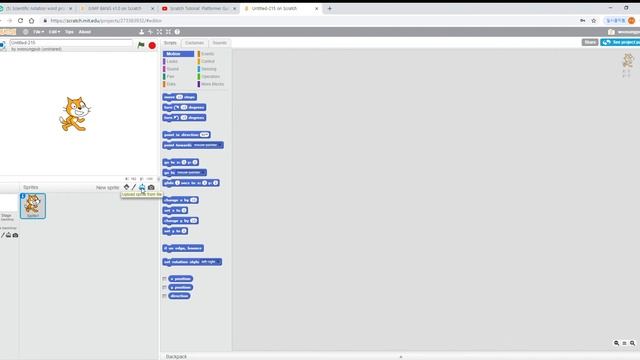The height and width of the screenshot is (360, 640).
Task: Click the globe language icon
Action: coord(26,32)
